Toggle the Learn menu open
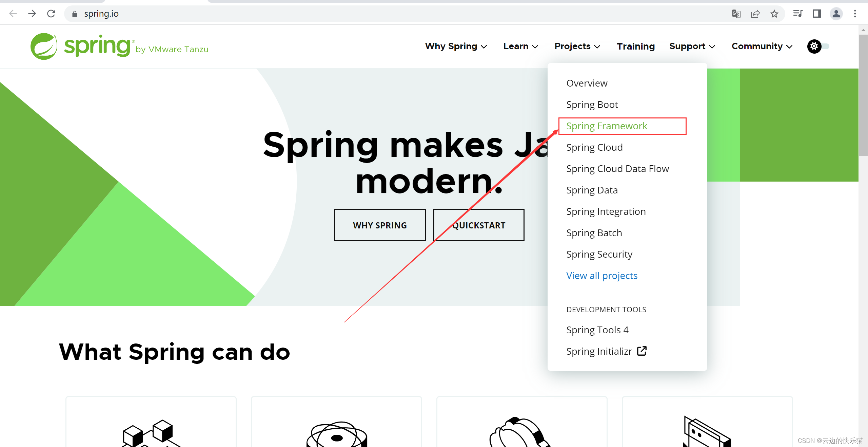This screenshot has height=447, width=868. 520,46
